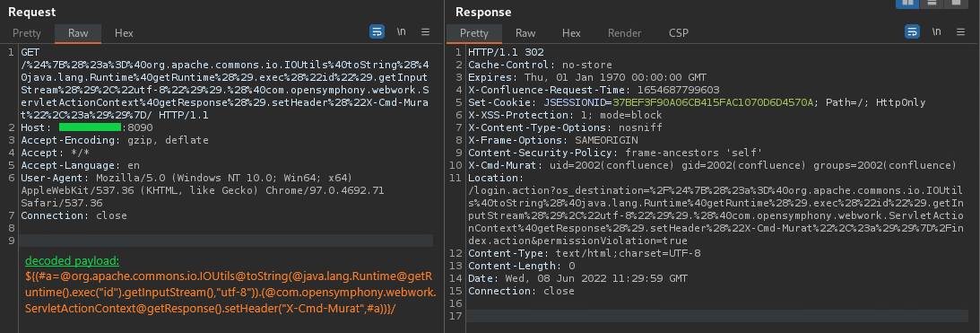Screen dimensions: 980x333
Task: Place cursor on empty line 9 of the request
Action: [226, 241]
